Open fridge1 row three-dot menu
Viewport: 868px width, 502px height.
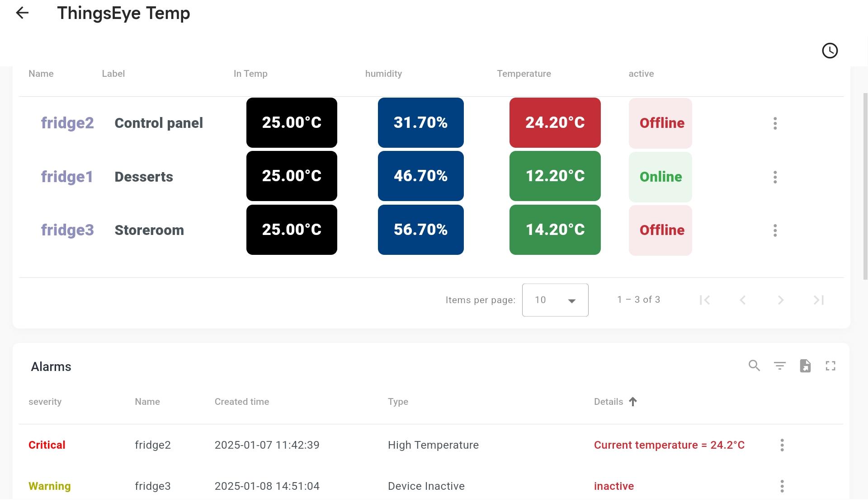775,177
